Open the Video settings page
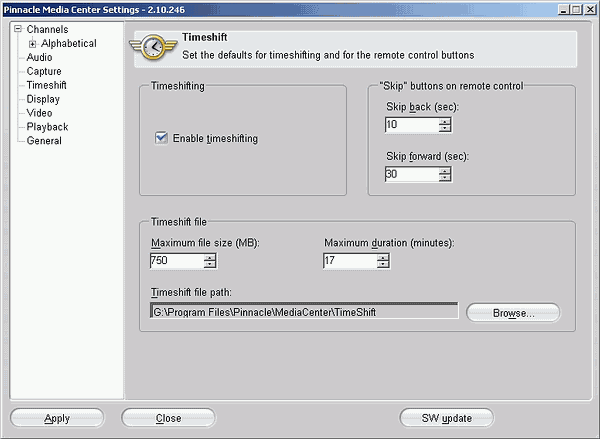 tap(39, 113)
